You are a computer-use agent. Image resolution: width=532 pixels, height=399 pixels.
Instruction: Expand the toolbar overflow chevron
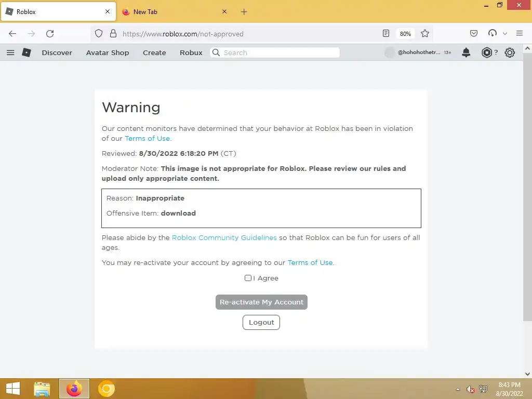point(505,34)
